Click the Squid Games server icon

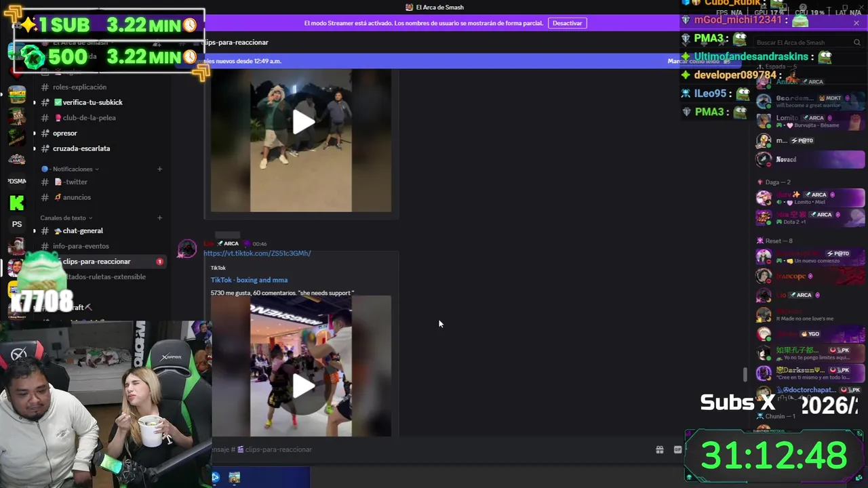pyautogui.click(x=17, y=160)
